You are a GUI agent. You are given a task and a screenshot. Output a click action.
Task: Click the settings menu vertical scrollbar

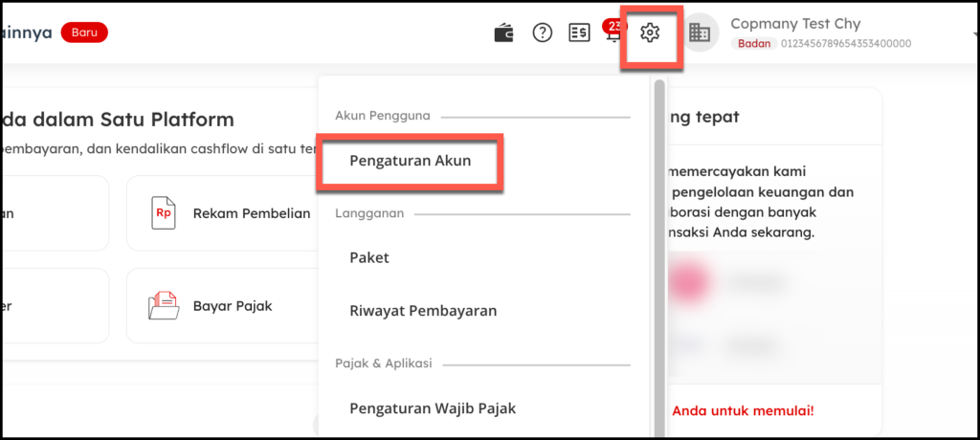click(658, 239)
